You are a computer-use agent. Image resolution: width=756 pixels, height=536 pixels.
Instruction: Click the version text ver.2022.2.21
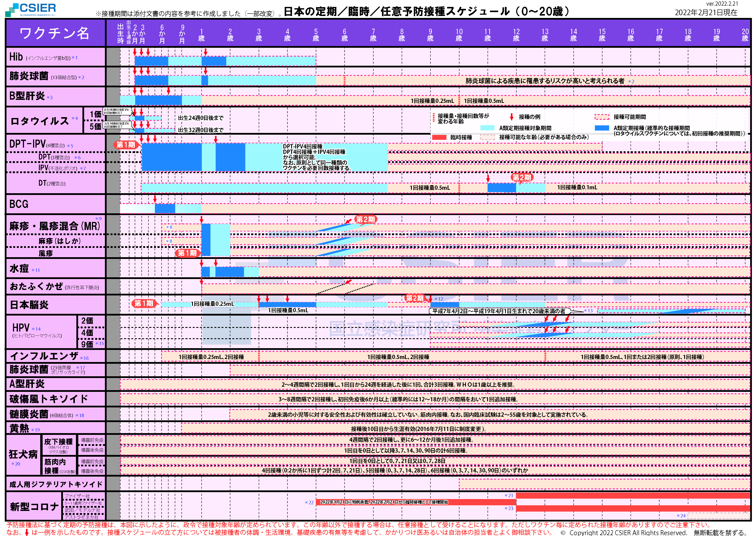pos(722,4)
